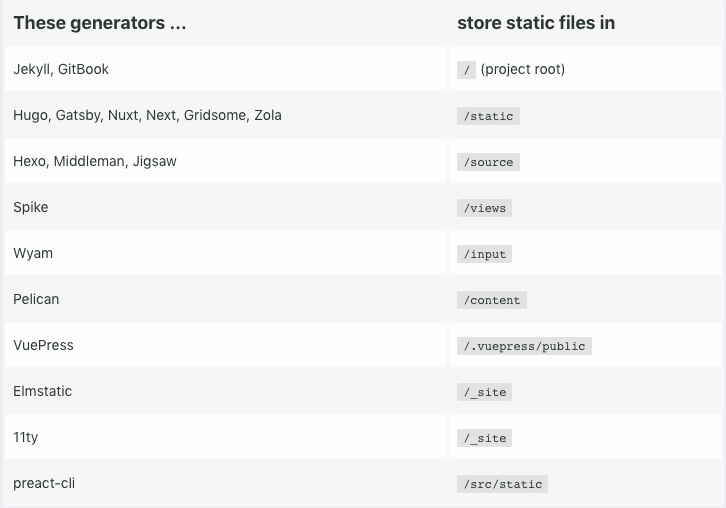Click the /source code path

pos(488,162)
